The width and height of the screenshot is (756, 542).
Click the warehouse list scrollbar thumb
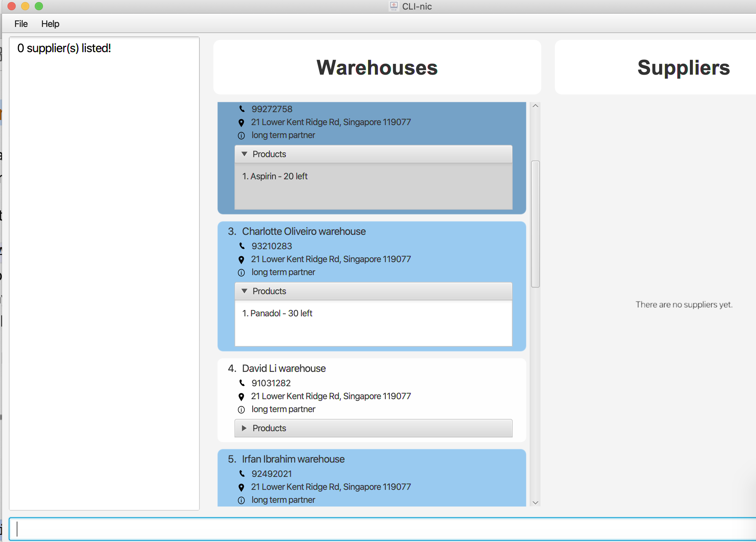[x=535, y=224]
